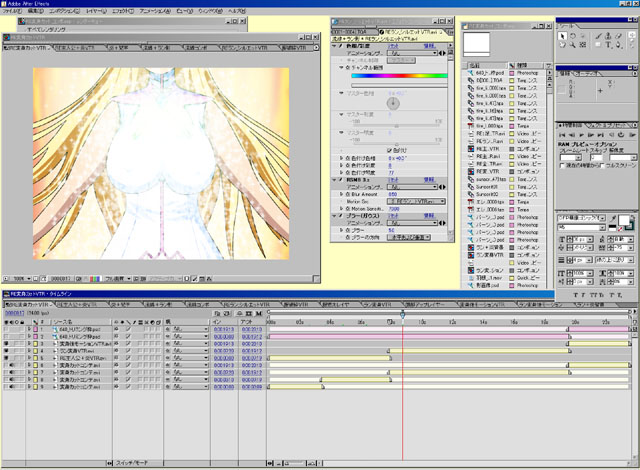Click In time value of layer 1

point(224,329)
